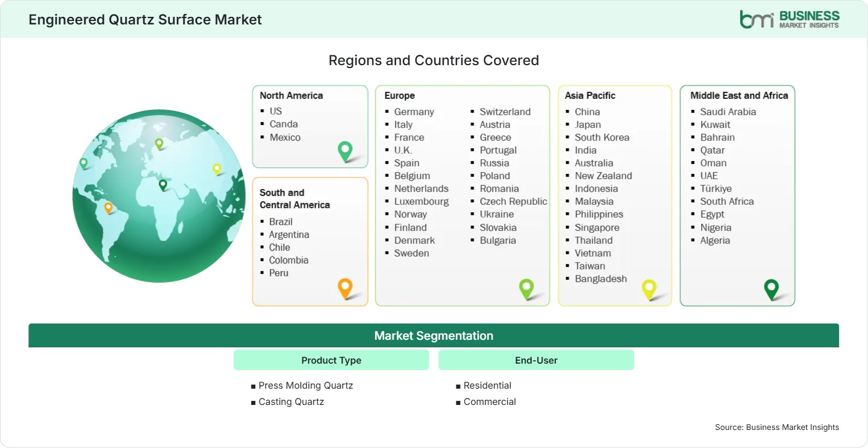Click Sweden in the Europe list
868x448 pixels.
[412, 253]
